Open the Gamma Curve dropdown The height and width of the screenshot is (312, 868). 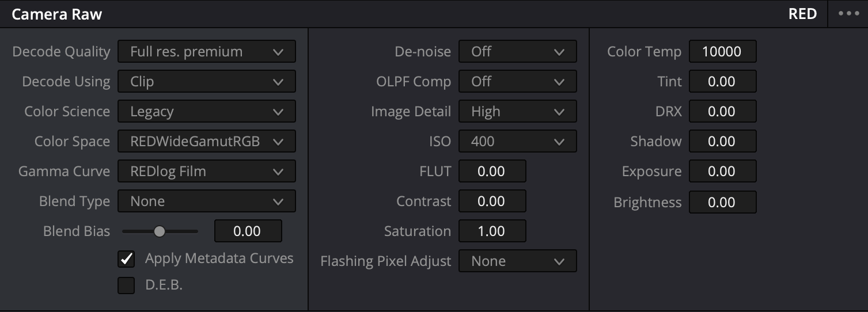(206, 172)
